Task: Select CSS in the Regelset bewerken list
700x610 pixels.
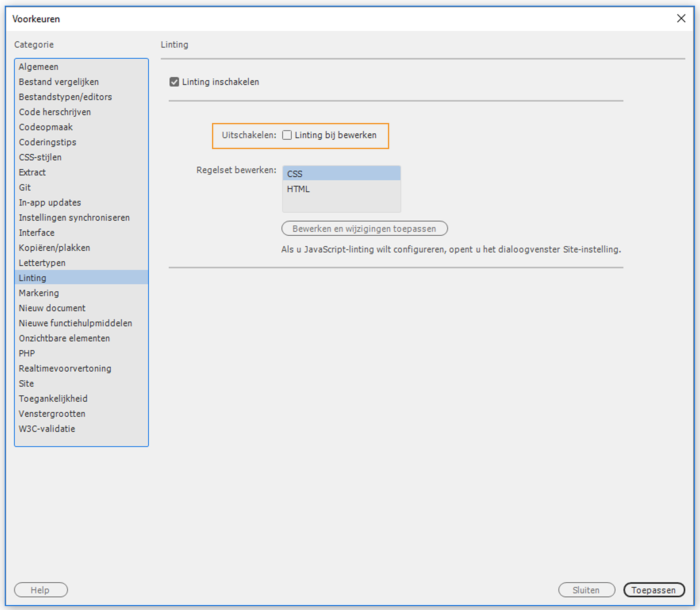Action: [x=341, y=174]
